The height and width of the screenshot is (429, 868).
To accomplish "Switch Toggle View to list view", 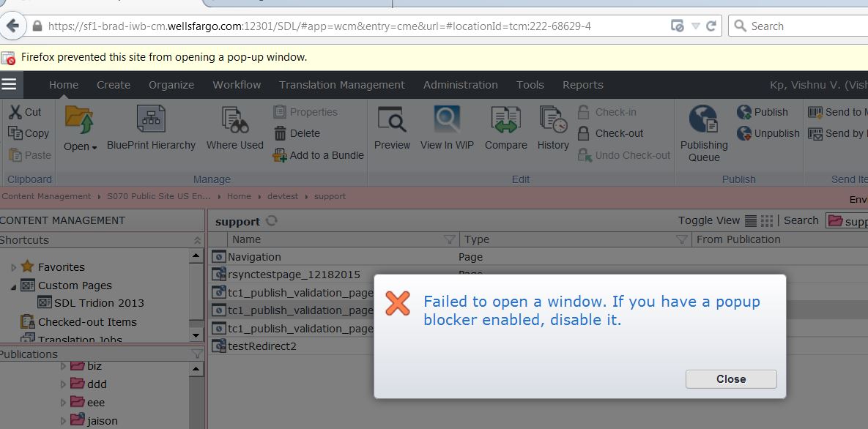I will tap(751, 221).
